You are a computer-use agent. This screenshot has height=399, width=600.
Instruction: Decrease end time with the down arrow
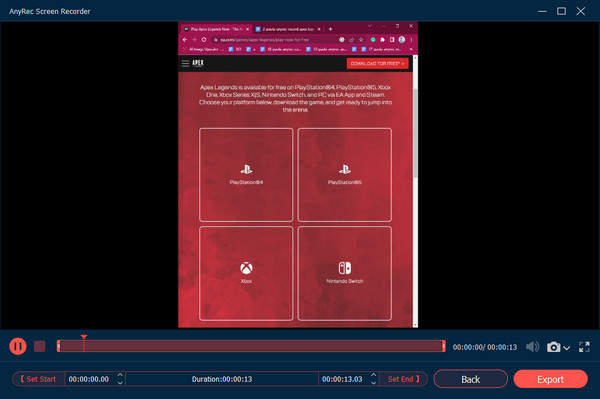[x=373, y=383]
